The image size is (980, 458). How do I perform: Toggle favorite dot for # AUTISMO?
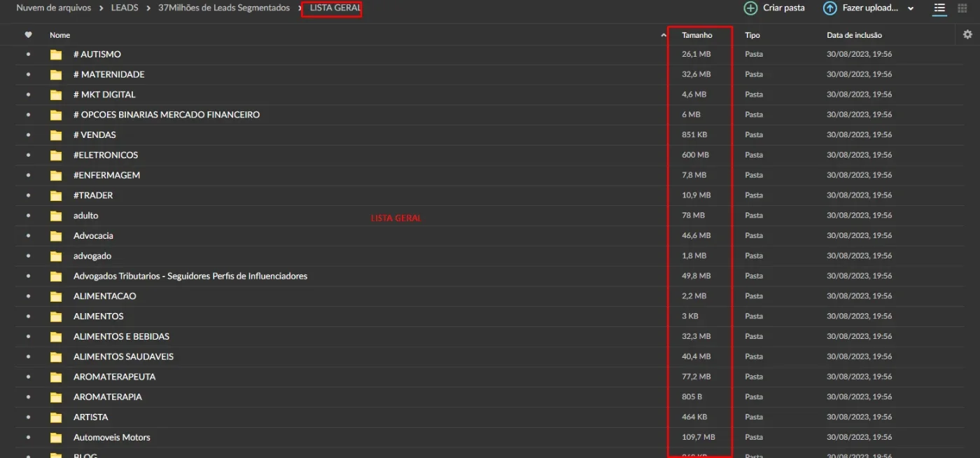pos(29,54)
